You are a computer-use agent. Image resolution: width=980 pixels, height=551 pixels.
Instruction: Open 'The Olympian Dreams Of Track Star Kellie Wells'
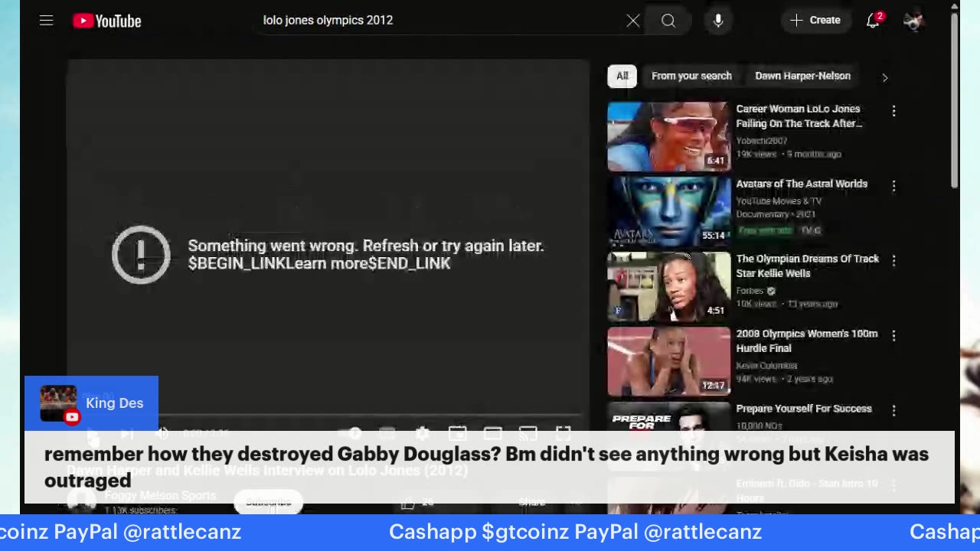pyautogui.click(x=807, y=266)
